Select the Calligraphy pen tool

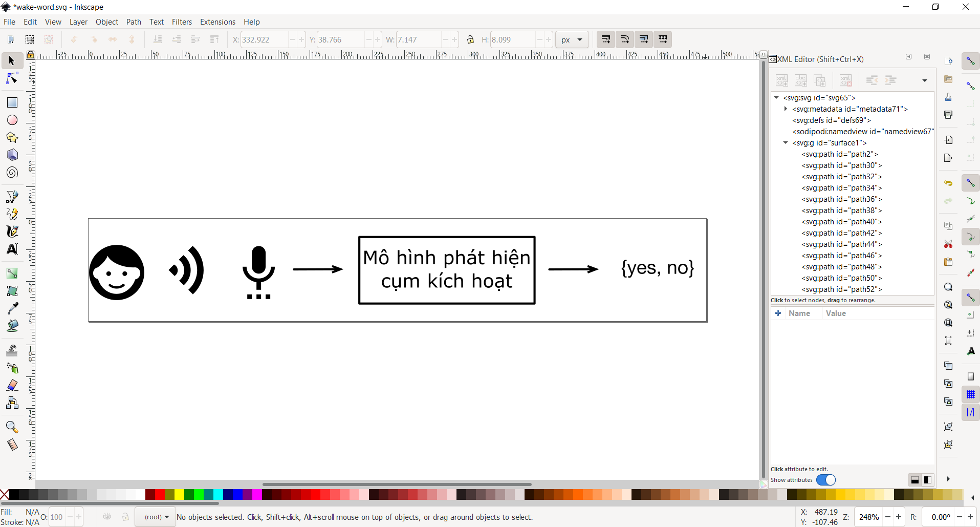(12, 231)
